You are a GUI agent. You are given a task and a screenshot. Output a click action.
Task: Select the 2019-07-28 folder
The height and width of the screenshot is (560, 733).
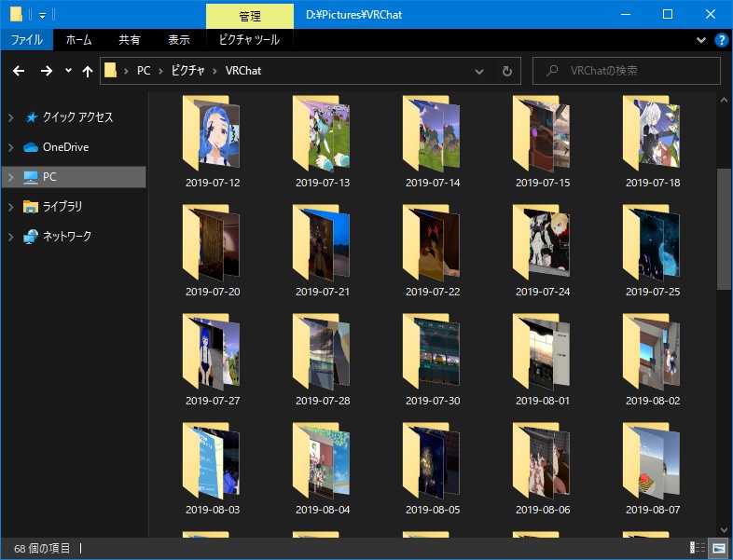pyautogui.click(x=323, y=359)
